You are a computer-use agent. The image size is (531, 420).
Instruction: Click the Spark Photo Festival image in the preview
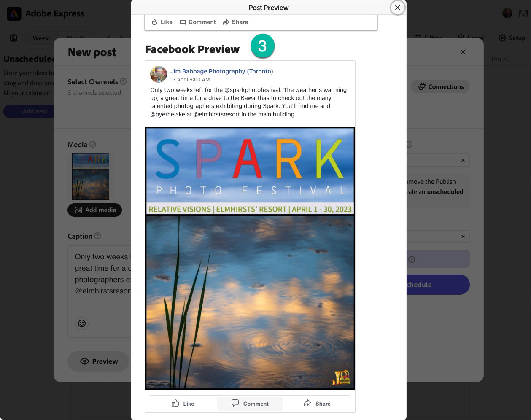pos(250,258)
